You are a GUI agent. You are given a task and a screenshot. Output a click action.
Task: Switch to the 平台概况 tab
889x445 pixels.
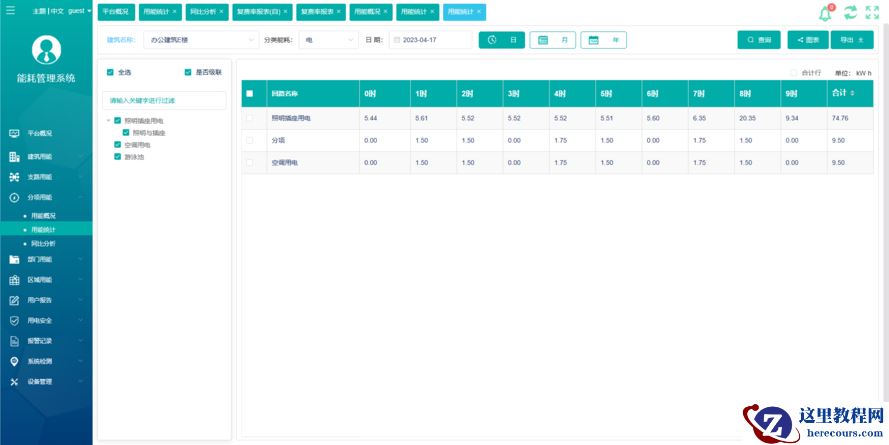[x=115, y=12]
